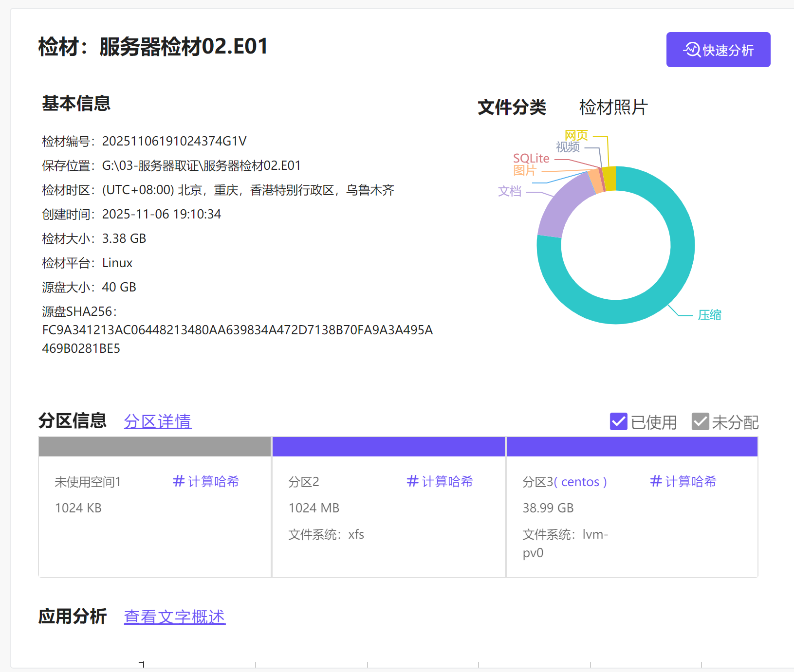Click hash icon for 分区3 centos
The image size is (794, 672).
click(x=656, y=481)
